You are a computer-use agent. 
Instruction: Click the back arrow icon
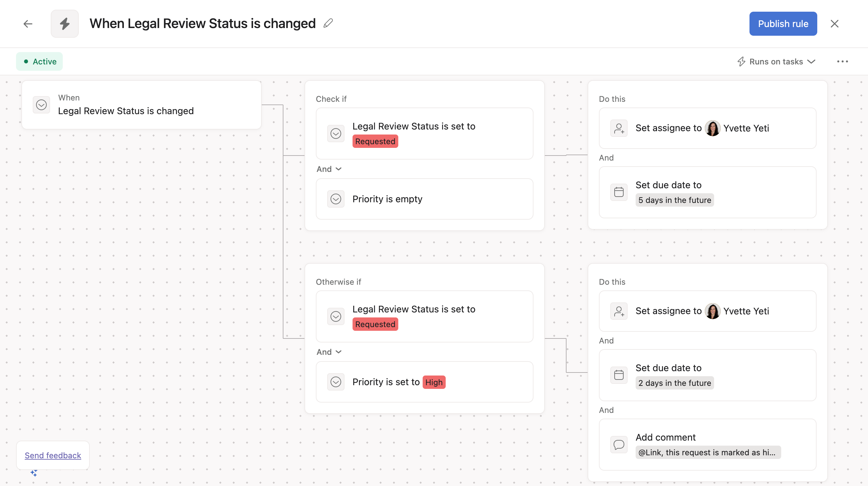coord(28,24)
